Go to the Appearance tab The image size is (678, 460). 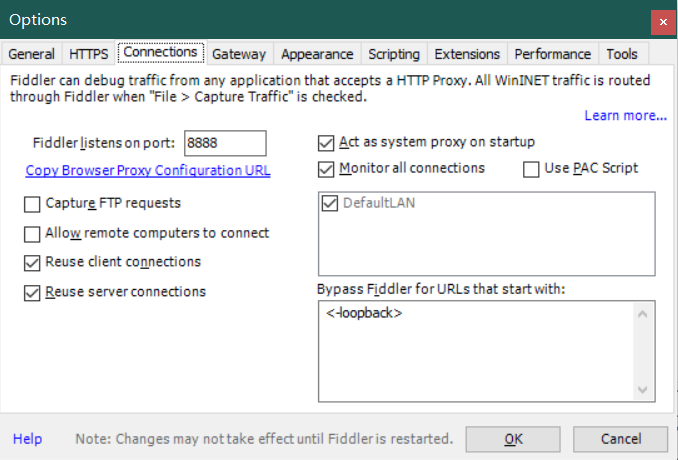pos(317,54)
